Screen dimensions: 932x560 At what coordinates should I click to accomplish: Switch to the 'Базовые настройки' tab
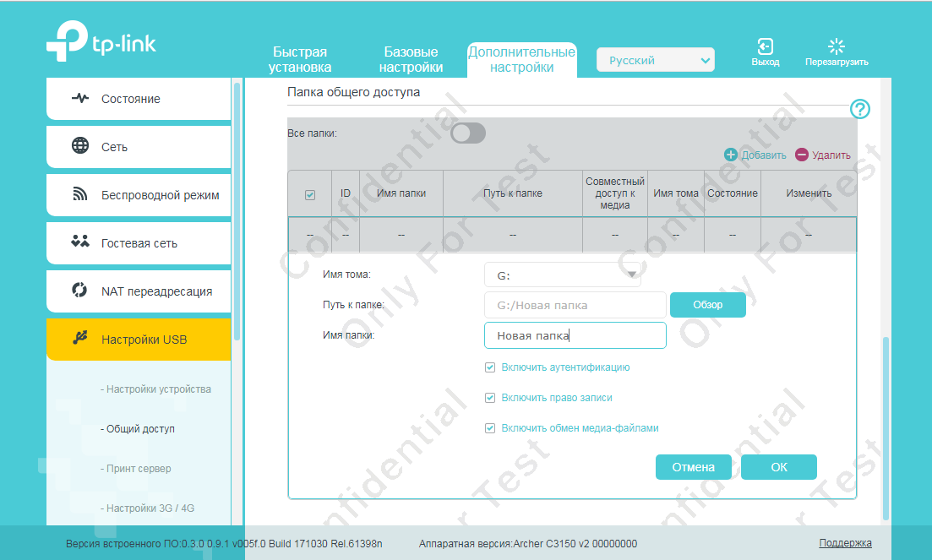point(411,60)
